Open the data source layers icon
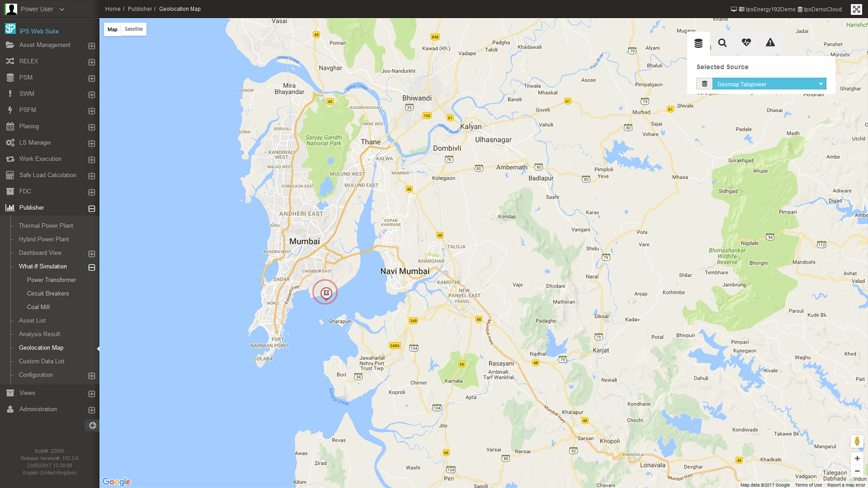The height and width of the screenshot is (488, 868). click(x=698, y=43)
